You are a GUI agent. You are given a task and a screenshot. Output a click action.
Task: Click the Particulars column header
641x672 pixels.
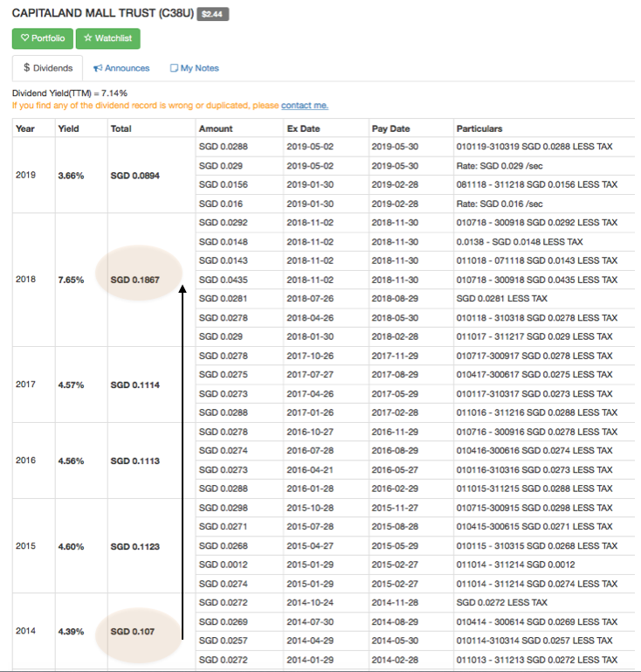479,128
